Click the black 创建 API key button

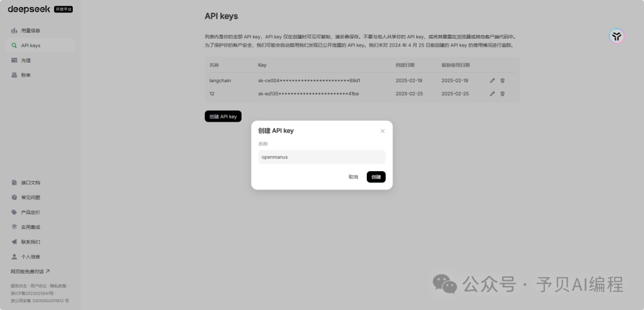pyautogui.click(x=223, y=116)
